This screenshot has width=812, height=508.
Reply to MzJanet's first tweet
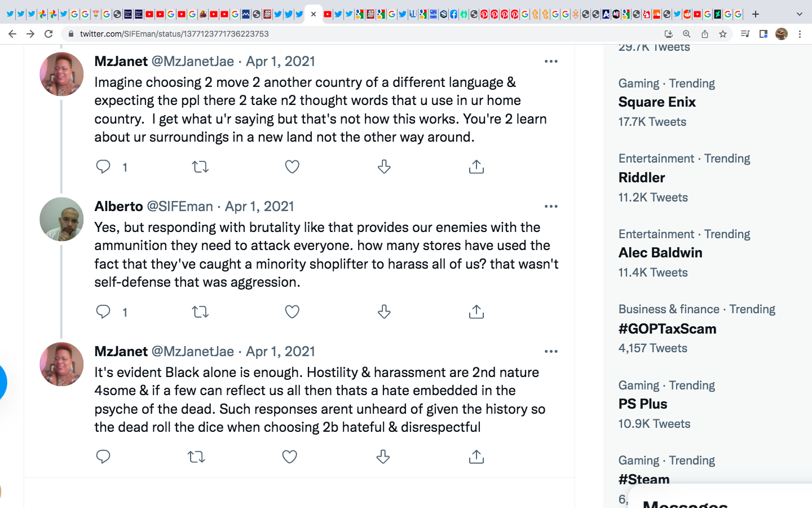point(103,167)
